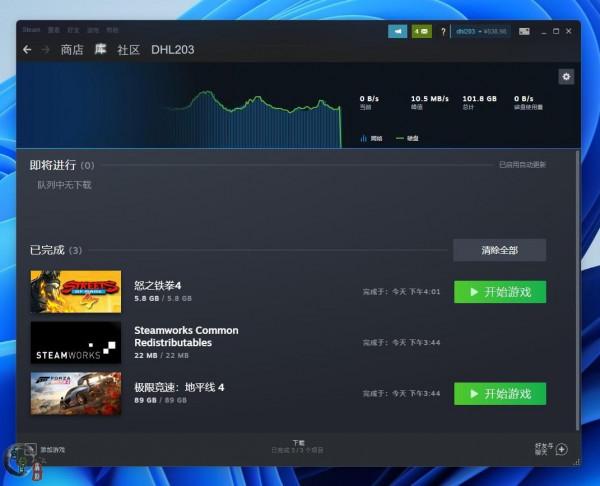Viewport: 600px width, 486px height.
Task: Click the forward navigation arrow
Action: (x=45, y=49)
